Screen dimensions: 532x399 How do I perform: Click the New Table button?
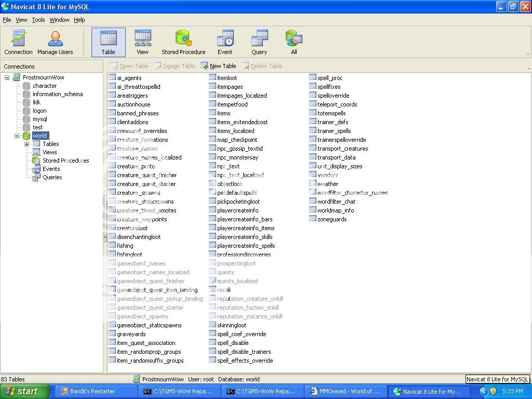pos(218,66)
